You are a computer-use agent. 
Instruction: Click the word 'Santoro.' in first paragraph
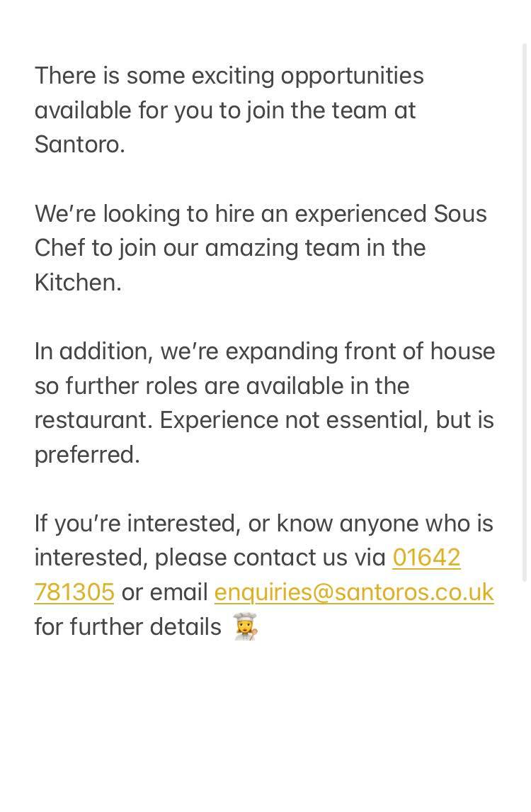[79, 145]
